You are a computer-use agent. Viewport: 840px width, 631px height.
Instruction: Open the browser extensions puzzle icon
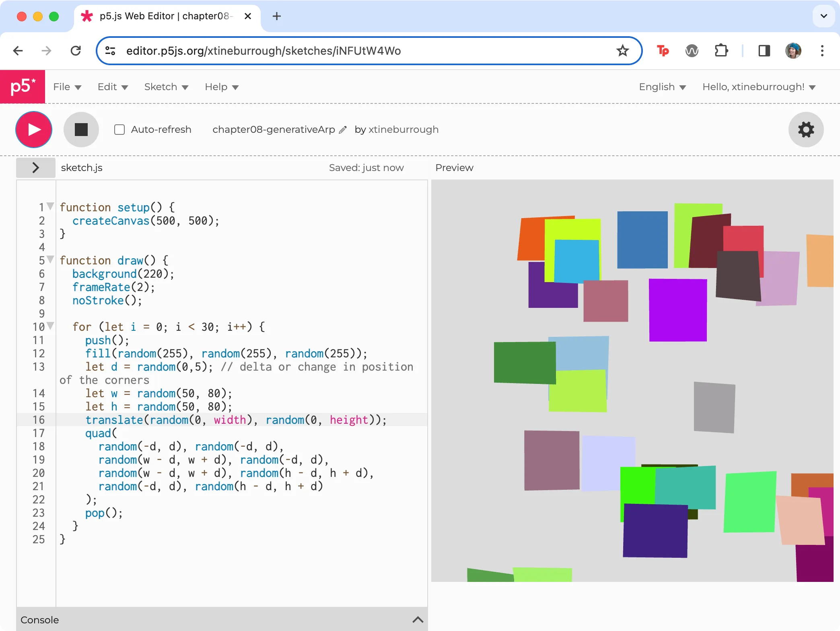click(x=721, y=51)
